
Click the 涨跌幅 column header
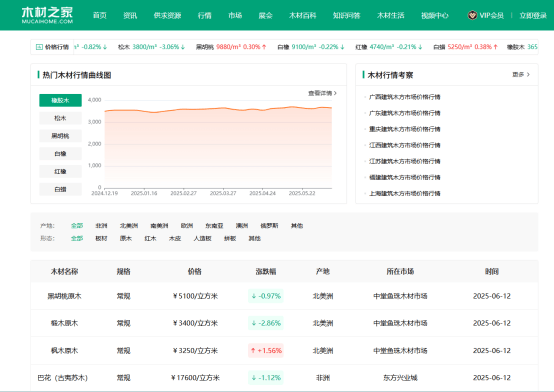[x=266, y=271]
